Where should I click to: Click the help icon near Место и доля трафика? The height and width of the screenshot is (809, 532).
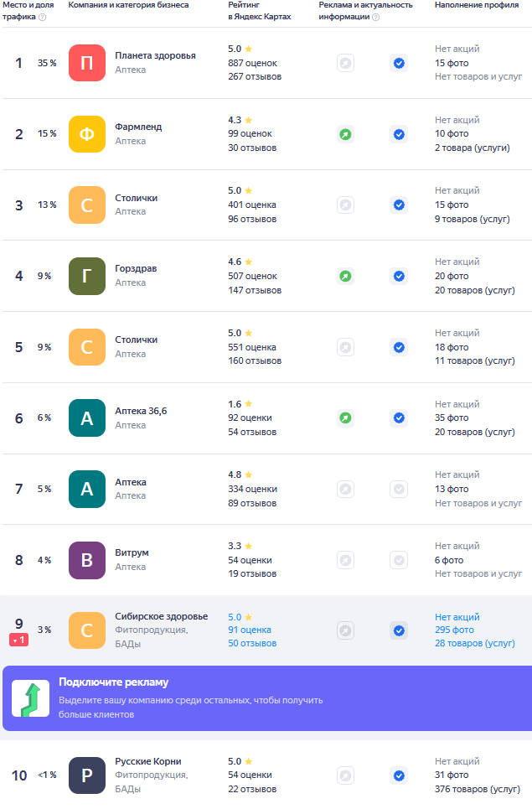[43, 17]
